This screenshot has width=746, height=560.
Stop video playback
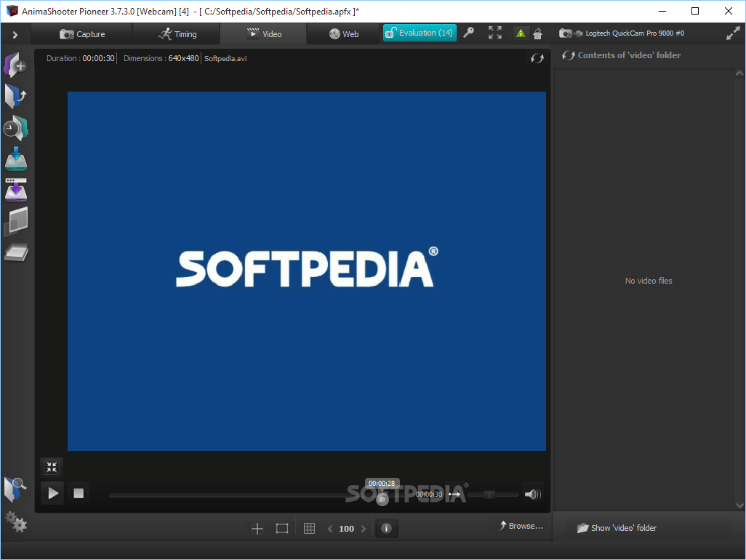pyautogui.click(x=79, y=493)
